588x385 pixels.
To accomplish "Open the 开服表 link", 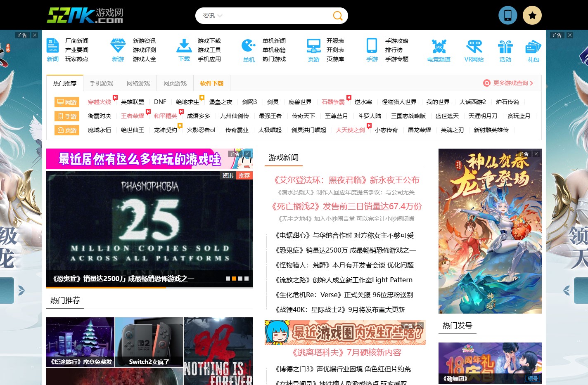I will [335, 41].
